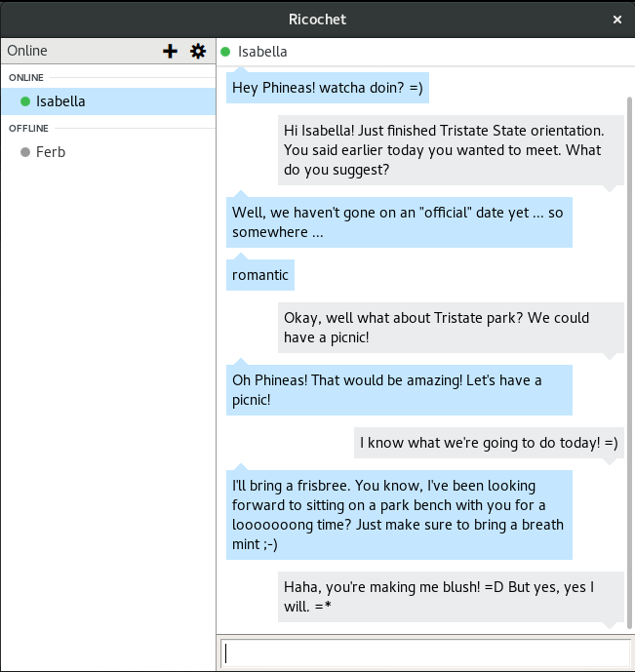
Task: Click the "Haha, you're making me blush!" message
Action: coord(451,597)
